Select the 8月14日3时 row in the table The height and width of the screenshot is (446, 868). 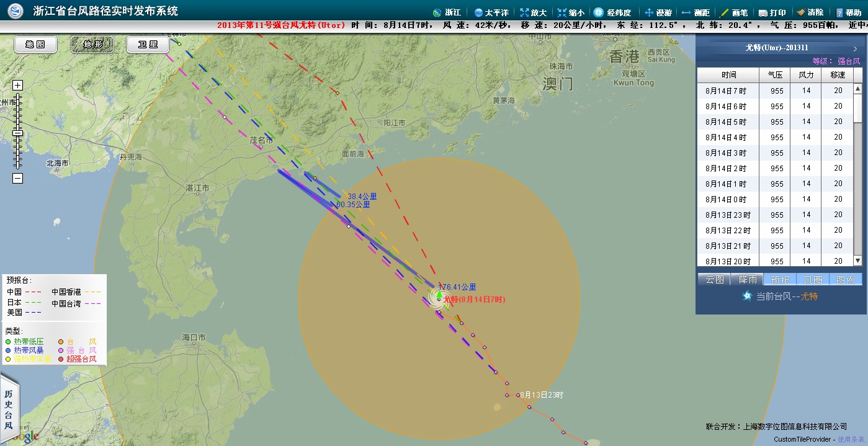[726, 153]
